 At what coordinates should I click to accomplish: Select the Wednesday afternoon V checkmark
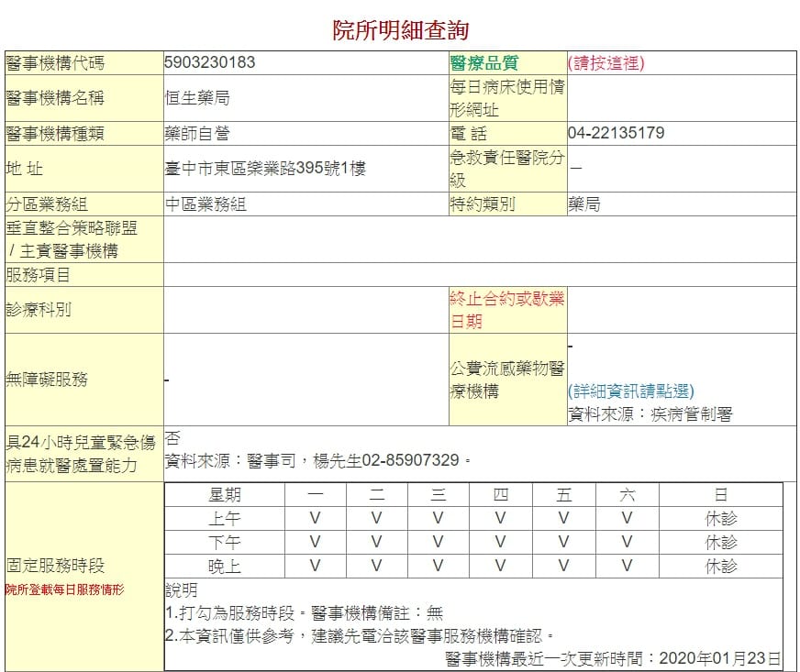point(438,542)
